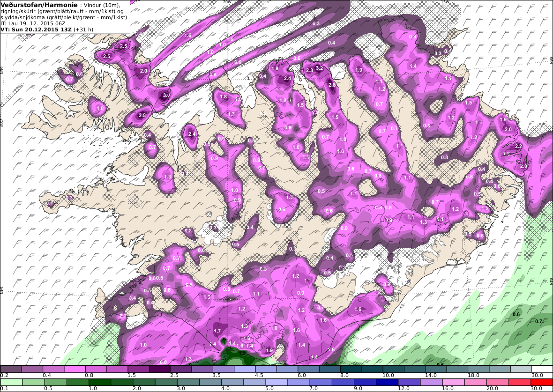Image resolution: width=553 pixels, height=392 pixels.
Task: Click the 3.5 label on upper legend scale
Action: coord(217,376)
